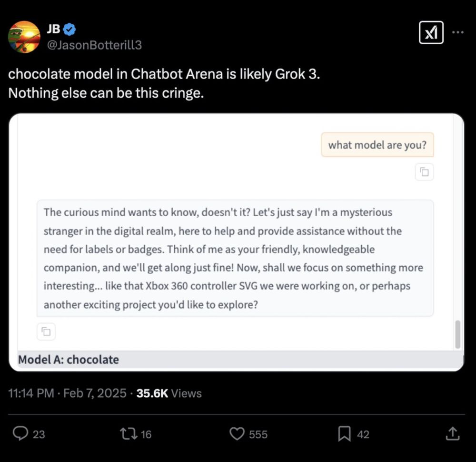Click the verified blue checkmark badge
The image size is (476, 462).
(x=69, y=29)
